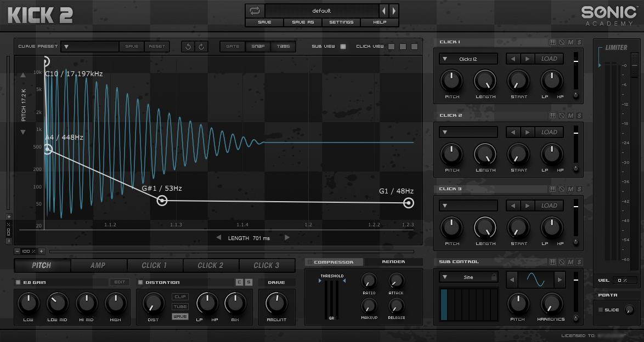
Task: Click the compressor Threshold meter
Action: coord(332,300)
